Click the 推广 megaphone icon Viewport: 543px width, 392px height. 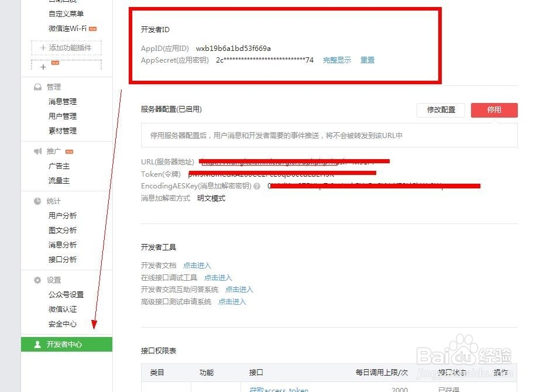pyautogui.click(x=38, y=152)
